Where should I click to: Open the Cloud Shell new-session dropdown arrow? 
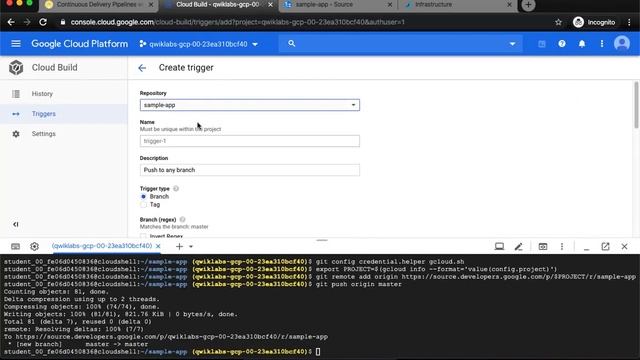tap(191, 247)
